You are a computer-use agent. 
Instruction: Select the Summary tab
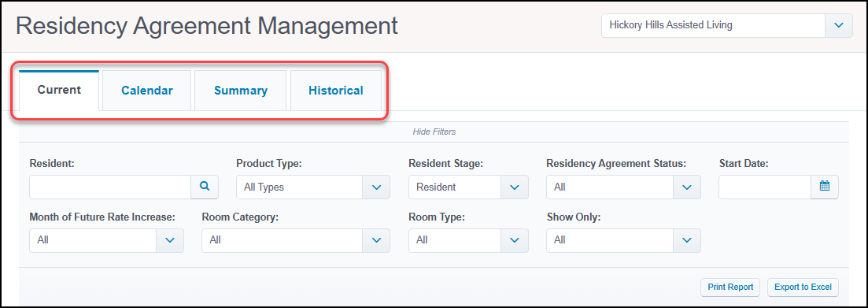coord(241,91)
